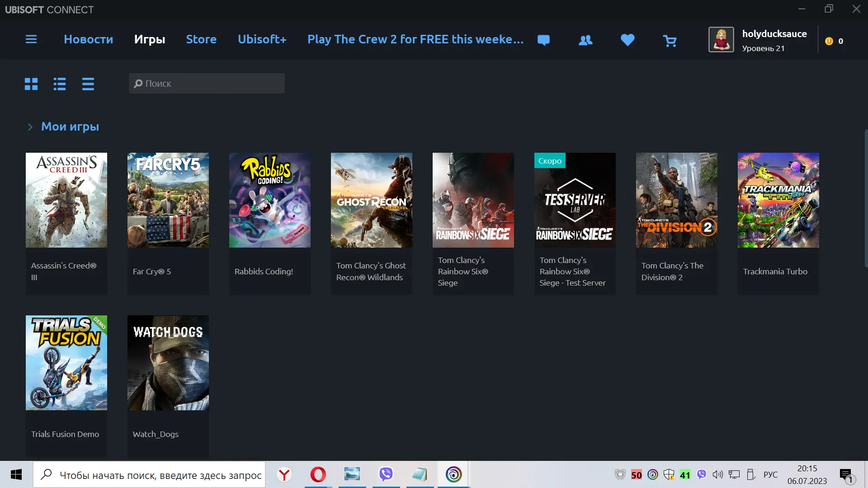Viewport: 868px width, 488px height.
Task: Open the Play The Crew 2 promo tab
Action: pyautogui.click(x=415, y=39)
